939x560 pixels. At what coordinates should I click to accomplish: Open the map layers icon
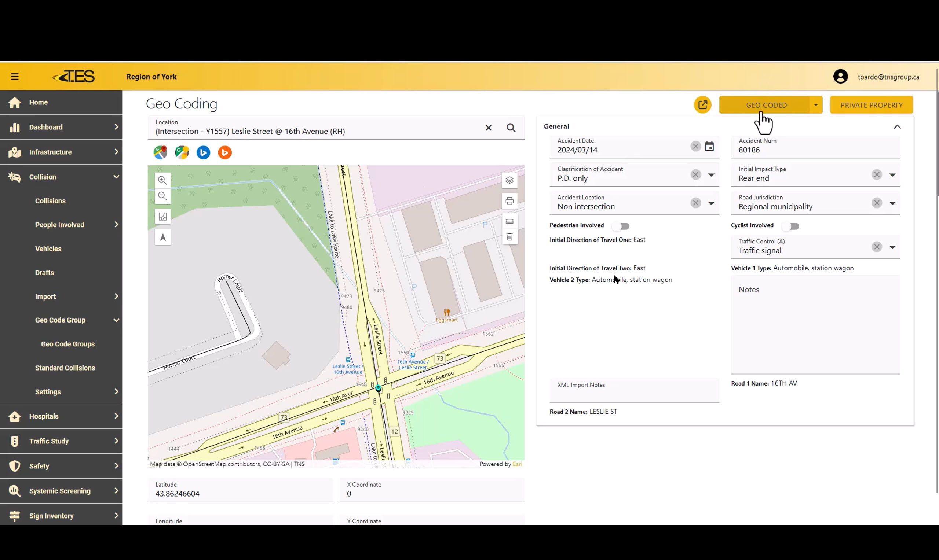[x=509, y=180]
